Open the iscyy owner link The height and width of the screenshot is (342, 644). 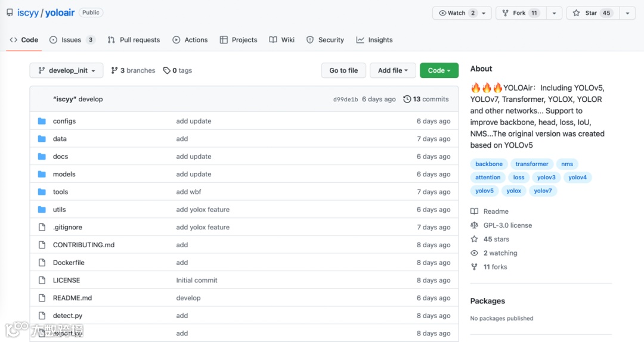[x=28, y=13]
